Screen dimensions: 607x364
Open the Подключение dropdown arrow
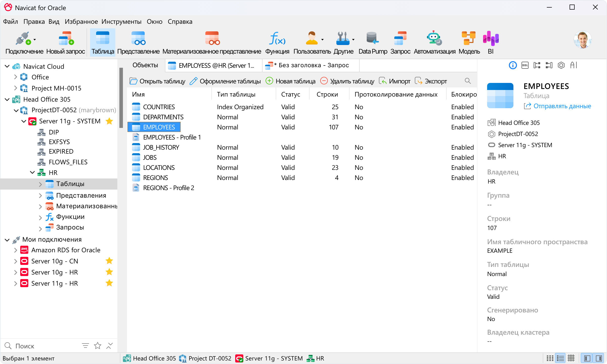pos(35,40)
